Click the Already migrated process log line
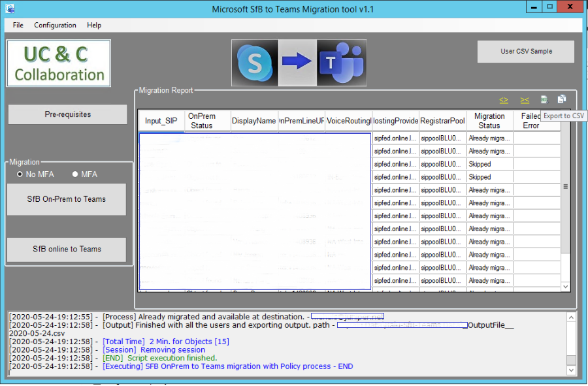This screenshot has width=588, height=386. point(197,317)
